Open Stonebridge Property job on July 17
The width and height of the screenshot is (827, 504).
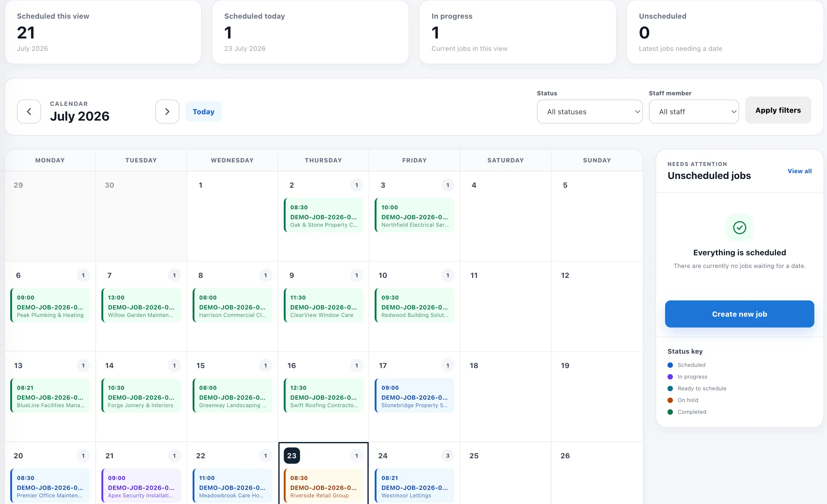[414, 396]
